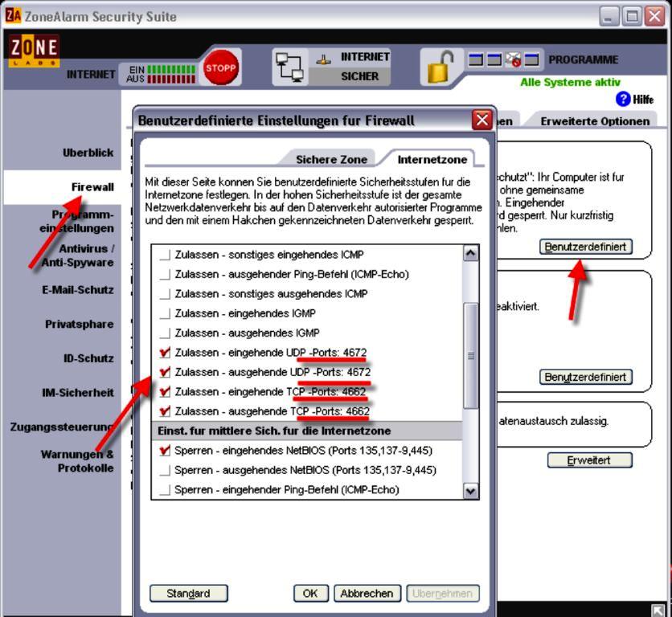Toggle 'Zulassen - ausgehende UDP-Ports: 4672' checkbox
The width and height of the screenshot is (672, 617).
[x=165, y=372]
